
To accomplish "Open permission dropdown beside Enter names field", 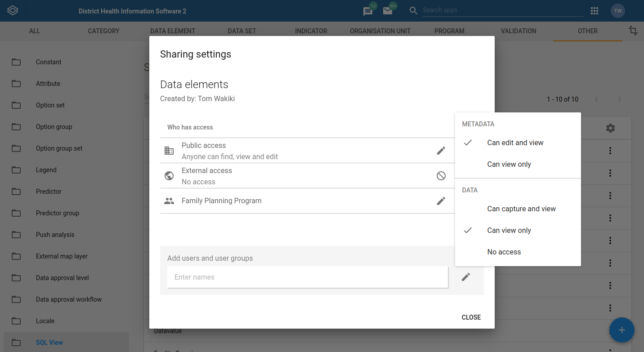I will 466,277.
